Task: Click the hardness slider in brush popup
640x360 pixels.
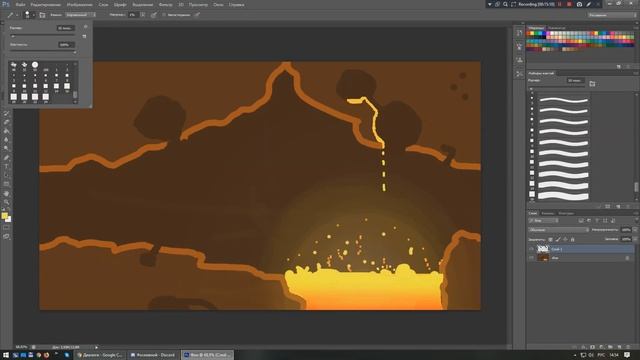Action: 42,52
